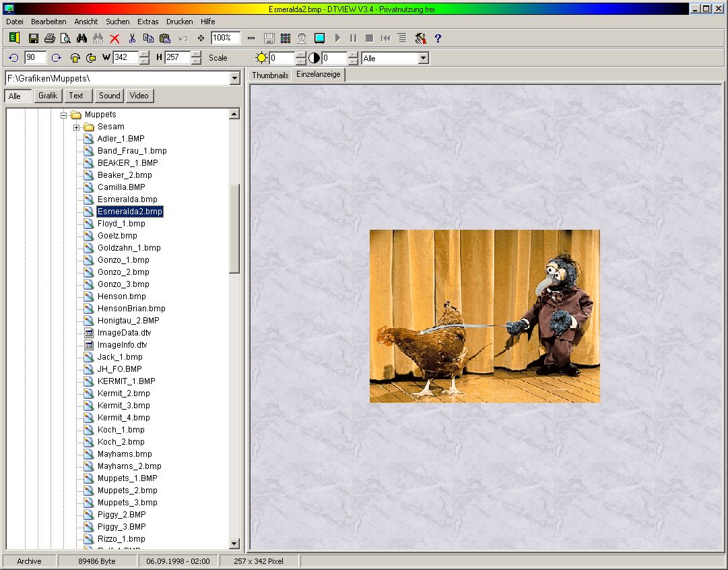The image size is (728, 570).
Task: Filter files by Sound
Action: [110, 96]
